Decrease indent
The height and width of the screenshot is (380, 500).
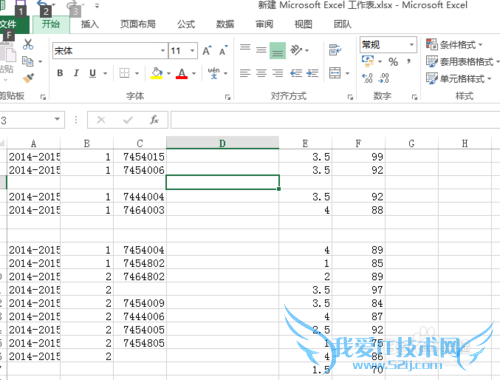pyautogui.click(x=296, y=73)
